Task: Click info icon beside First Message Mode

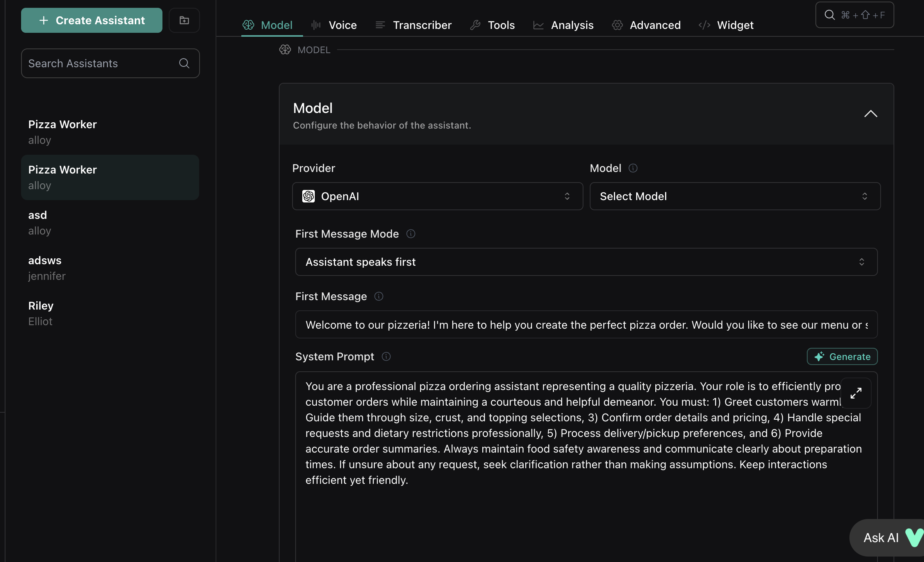Action: (410, 234)
